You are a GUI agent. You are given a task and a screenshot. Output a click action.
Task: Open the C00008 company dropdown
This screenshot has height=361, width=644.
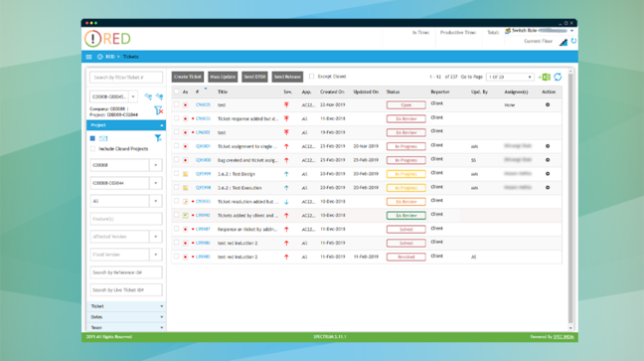click(156, 165)
